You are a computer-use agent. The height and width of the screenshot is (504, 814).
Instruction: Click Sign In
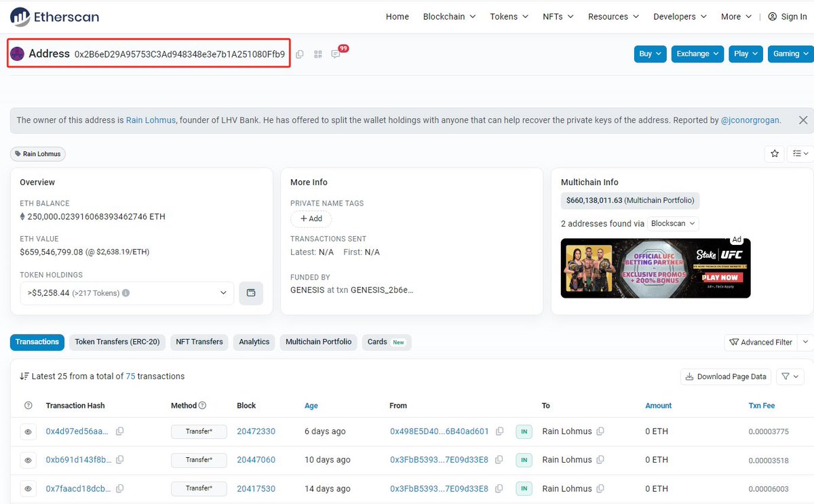[x=788, y=16]
